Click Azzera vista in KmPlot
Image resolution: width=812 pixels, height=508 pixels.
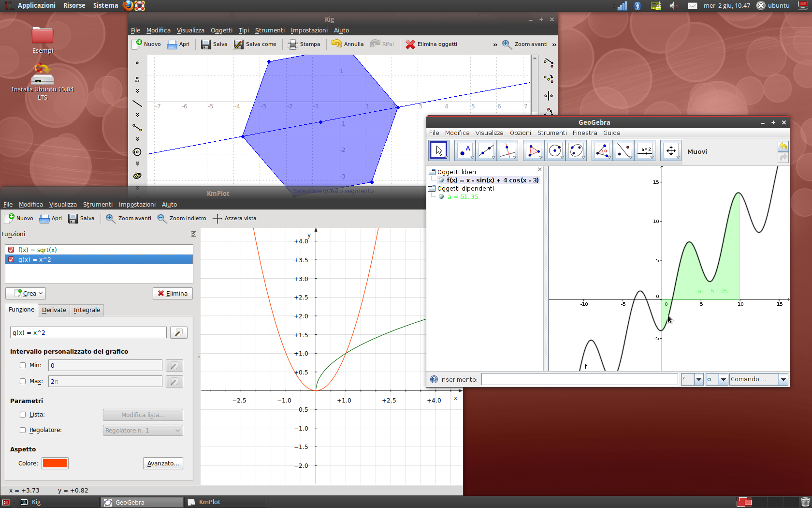pos(235,218)
